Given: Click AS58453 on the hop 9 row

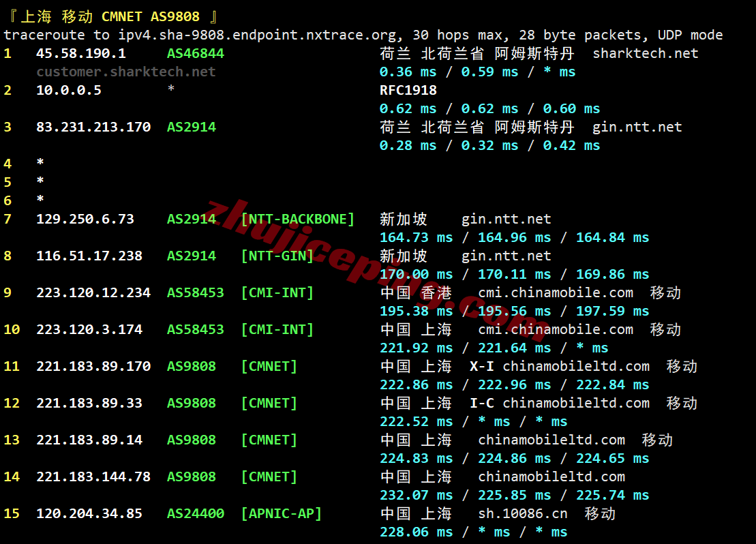Looking at the screenshot, I should click(195, 292).
